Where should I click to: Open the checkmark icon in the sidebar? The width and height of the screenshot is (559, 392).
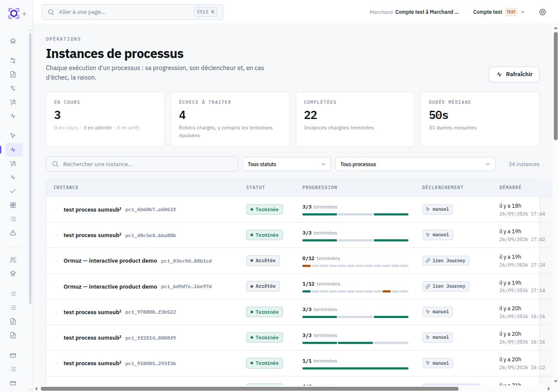13,191
